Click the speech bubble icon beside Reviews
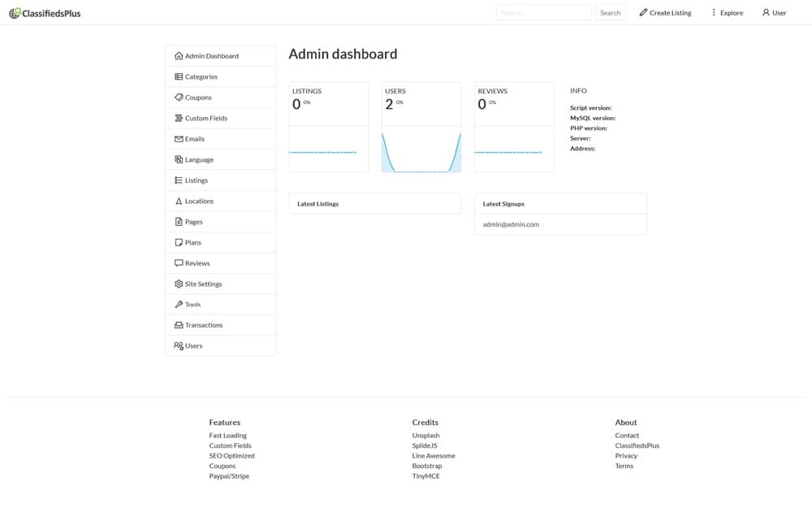This screenshot has height=508, width=812. [179, 263]
